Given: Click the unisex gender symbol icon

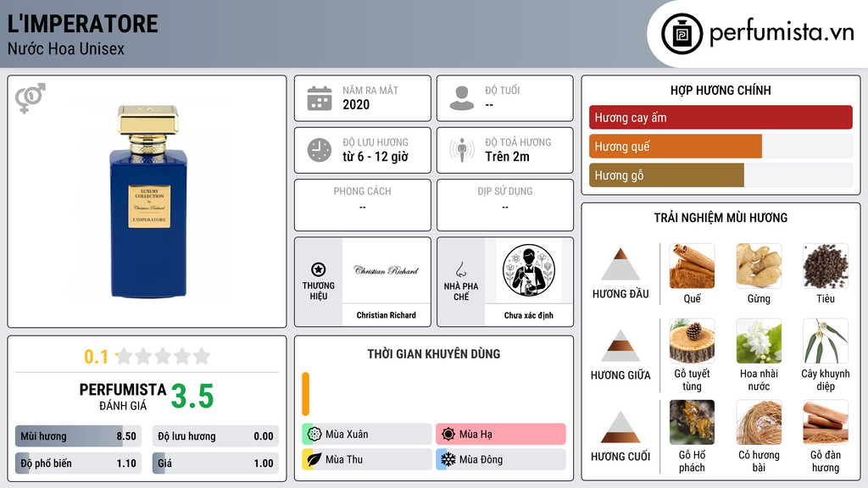Looking at the screenshot, I should click(x=30, y=98).
